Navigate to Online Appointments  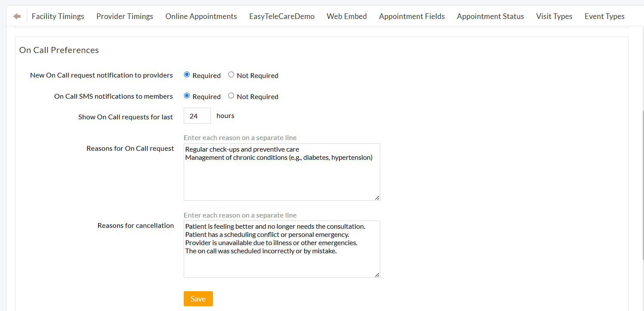[x=201, y=16]
